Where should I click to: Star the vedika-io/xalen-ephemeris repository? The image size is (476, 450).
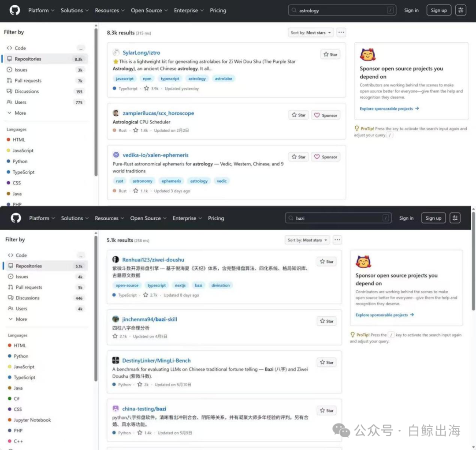click(298, 157)
